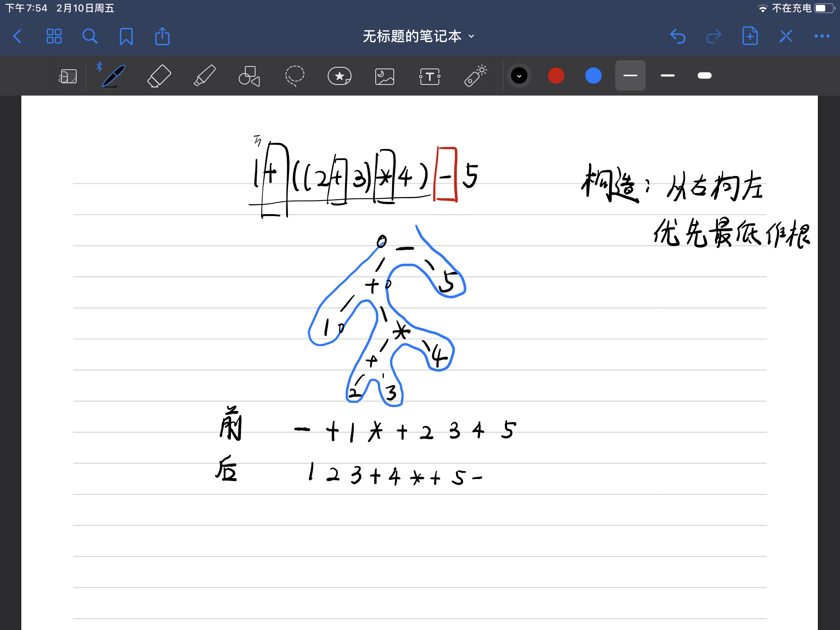Open the black color swatch options

(519, 76)
